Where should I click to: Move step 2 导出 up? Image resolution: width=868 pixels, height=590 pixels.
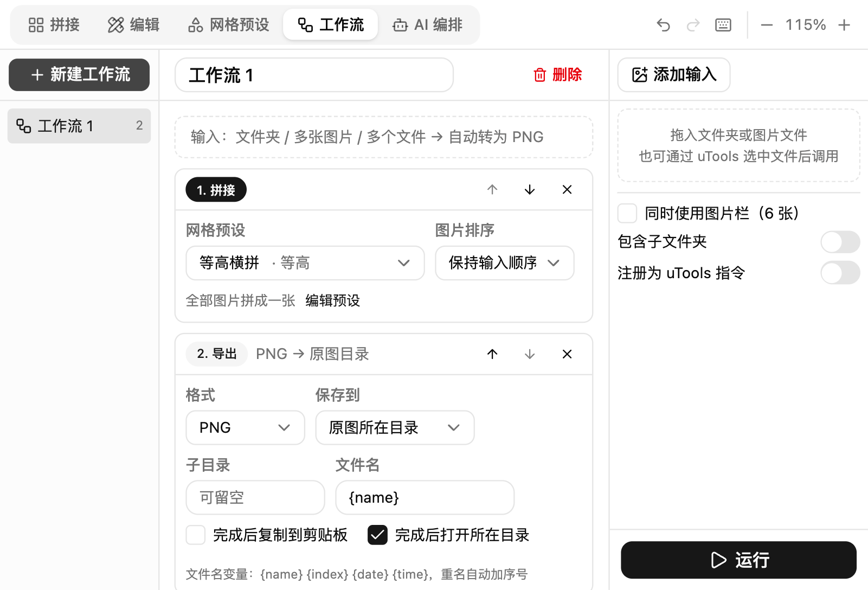point(492,354)
